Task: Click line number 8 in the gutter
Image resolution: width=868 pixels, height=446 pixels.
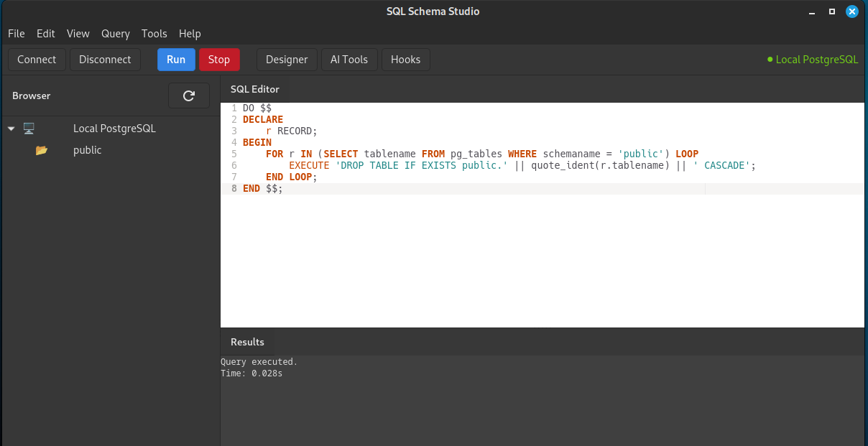Action: [x=234, y=188]
